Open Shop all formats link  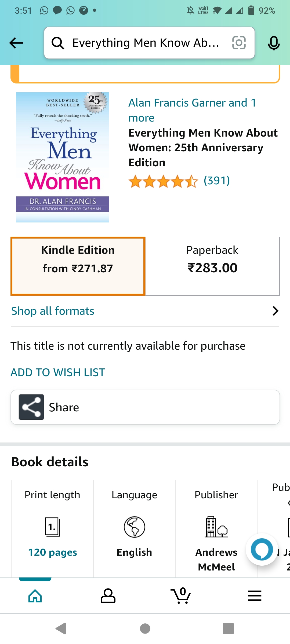click(x=53, y=311)
